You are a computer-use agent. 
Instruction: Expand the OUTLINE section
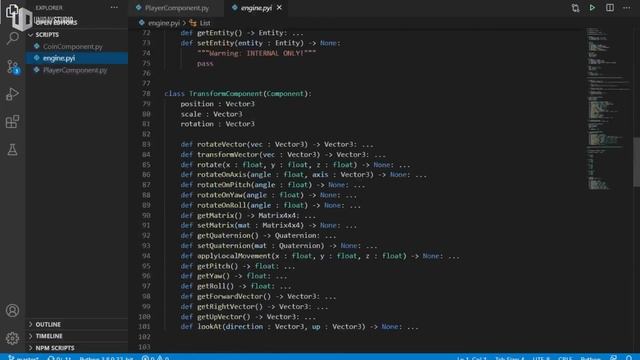(x=48, y=324)
